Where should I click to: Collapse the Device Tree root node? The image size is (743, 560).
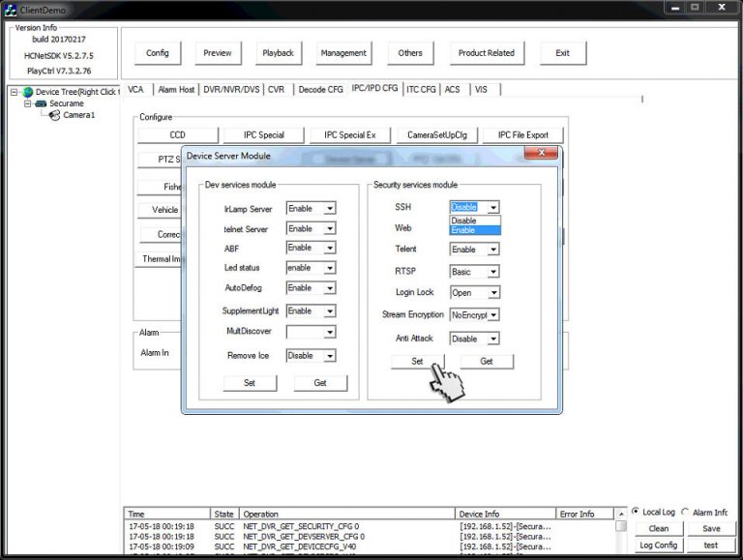tap(15, 92)
